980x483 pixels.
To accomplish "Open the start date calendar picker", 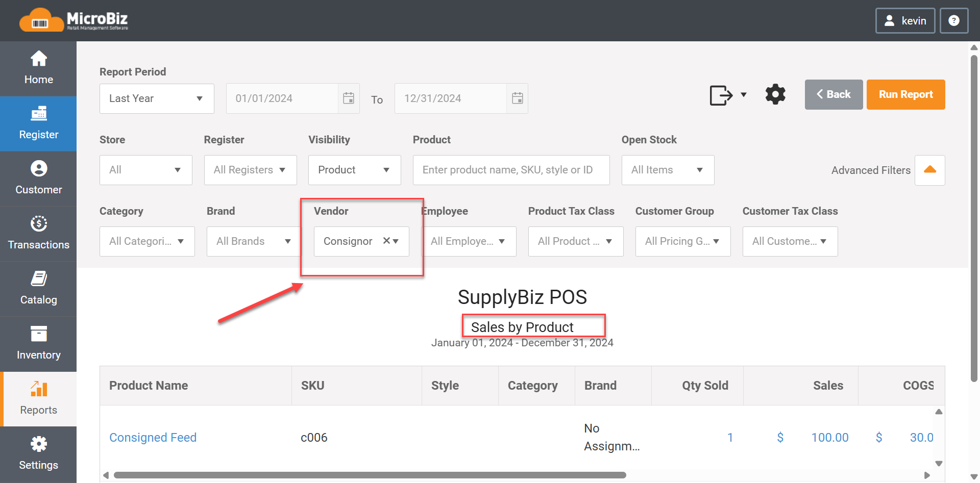I will click(x=349, y=98).
